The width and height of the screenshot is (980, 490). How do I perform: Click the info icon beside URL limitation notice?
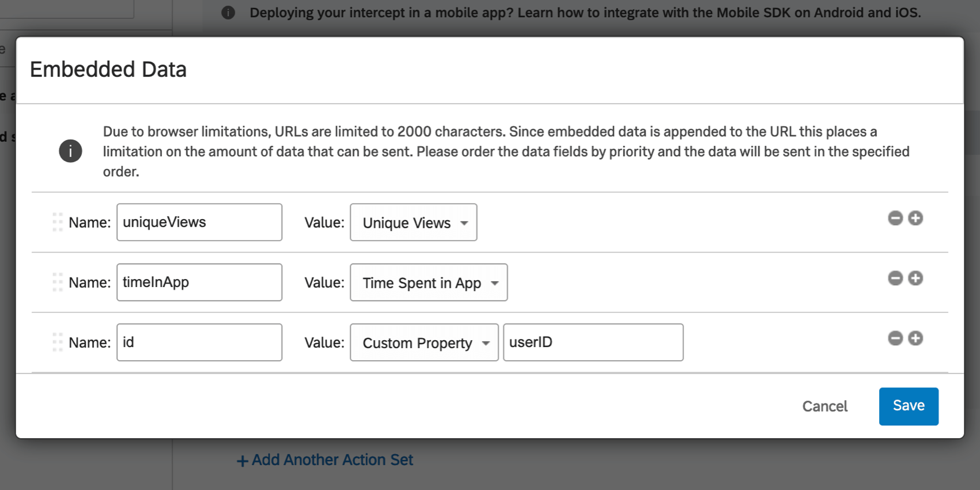[x=70, y=151]
